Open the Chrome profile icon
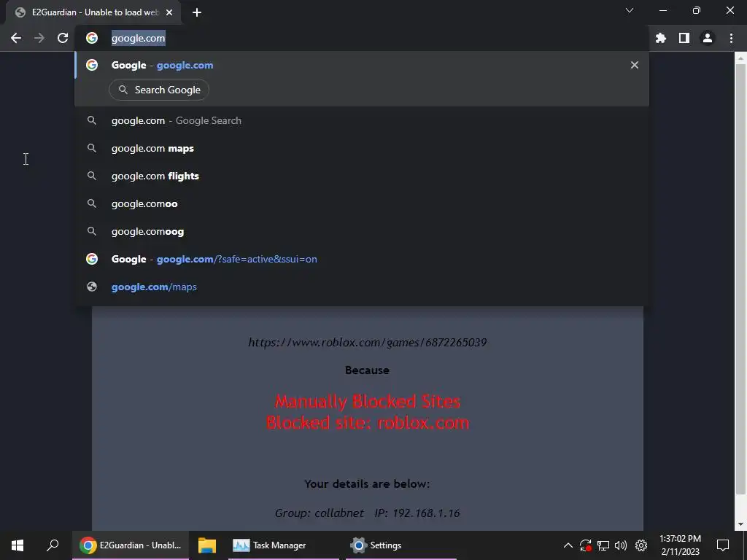This screenshot has height=560, width=747. (x=708, y=38)
